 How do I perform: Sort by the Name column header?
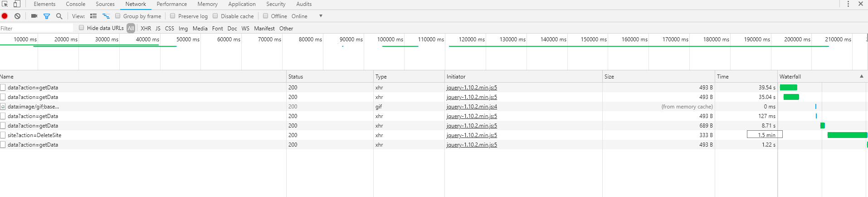(143, 76)
